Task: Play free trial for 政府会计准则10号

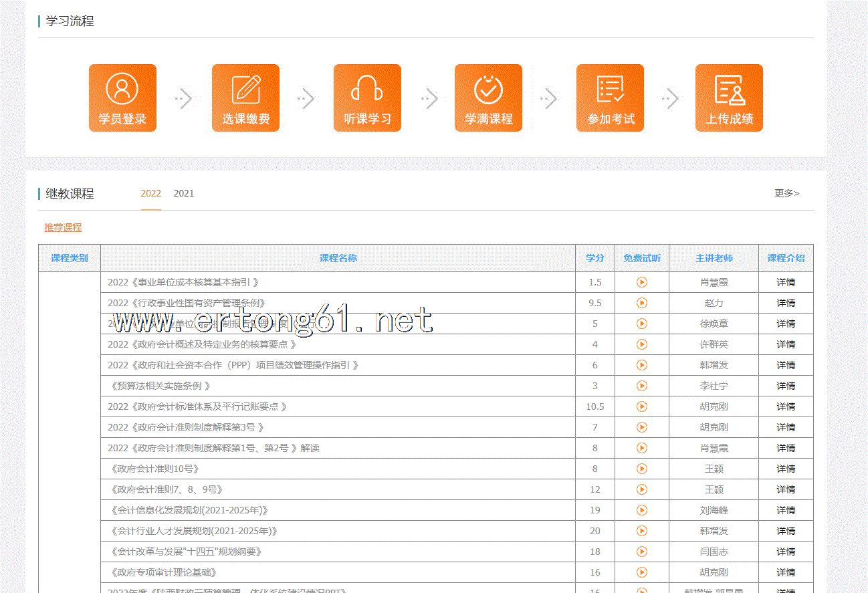Action: click(641, 469)
